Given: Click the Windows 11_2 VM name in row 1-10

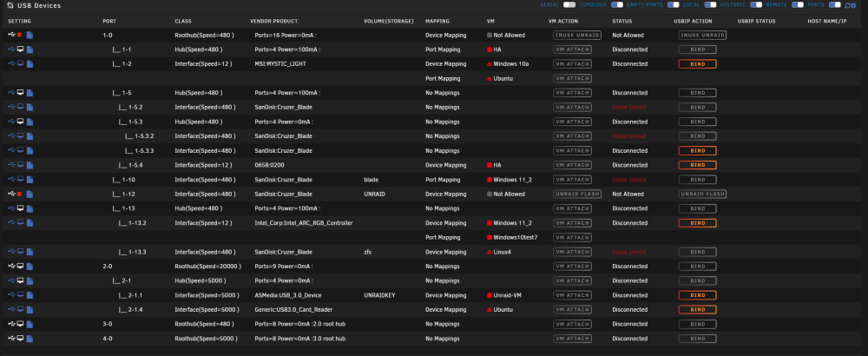Looking at the screenshot, I should [513, 180].
